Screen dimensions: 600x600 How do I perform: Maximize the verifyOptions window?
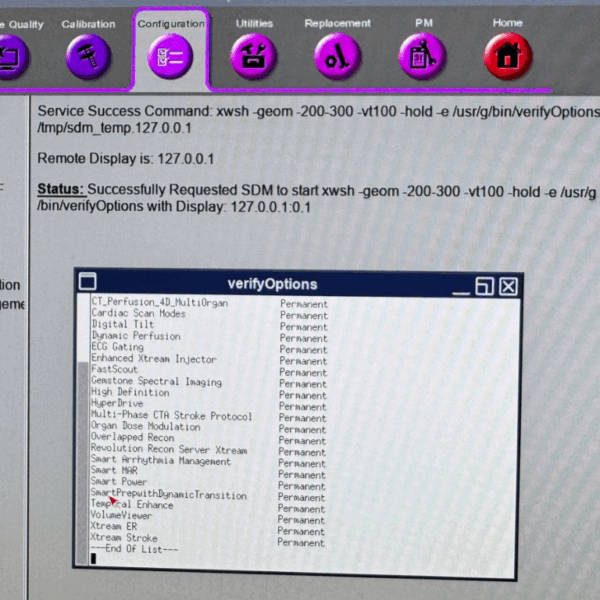(x=484, y=285)
